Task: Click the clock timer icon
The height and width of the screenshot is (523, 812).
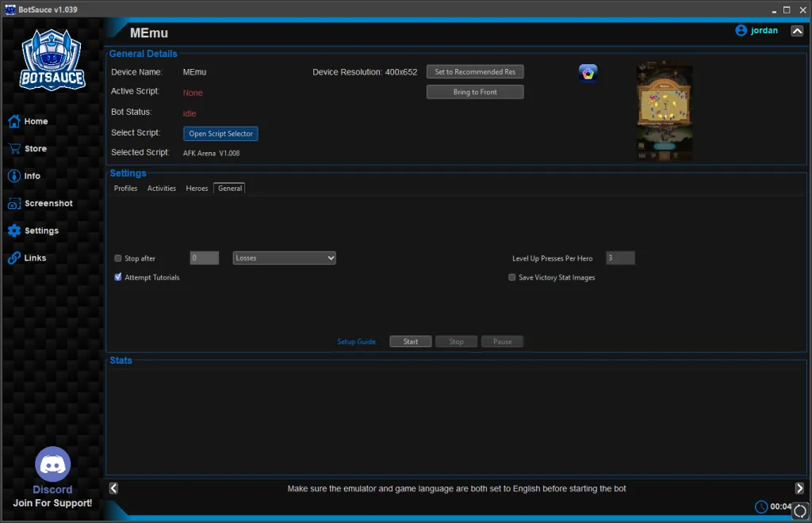Action: pos(760,507)
